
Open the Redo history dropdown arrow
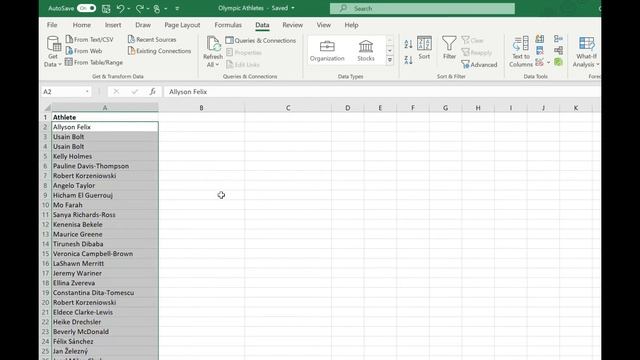click(147, 9)
